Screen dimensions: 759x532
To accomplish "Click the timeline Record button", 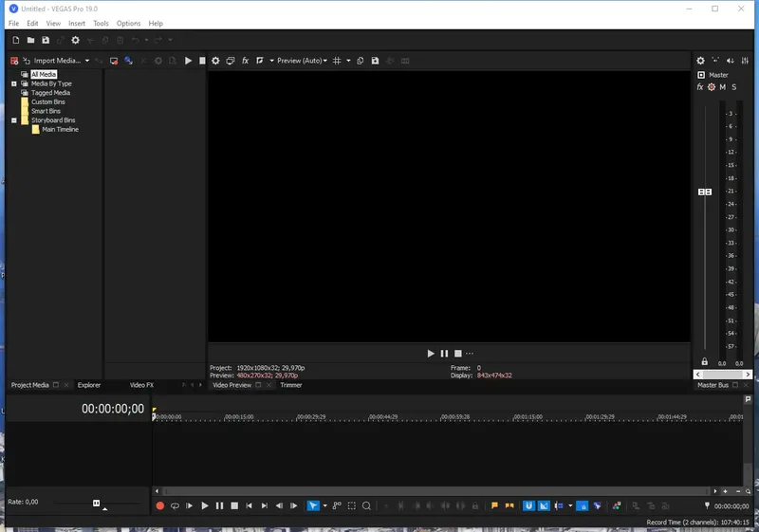I will 160,505.
